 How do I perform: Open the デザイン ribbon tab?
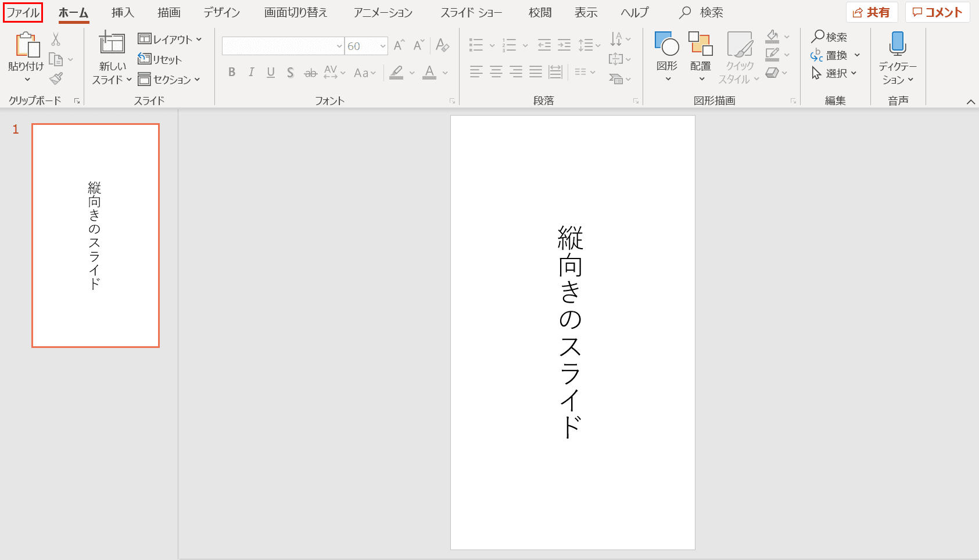(221, 12)
